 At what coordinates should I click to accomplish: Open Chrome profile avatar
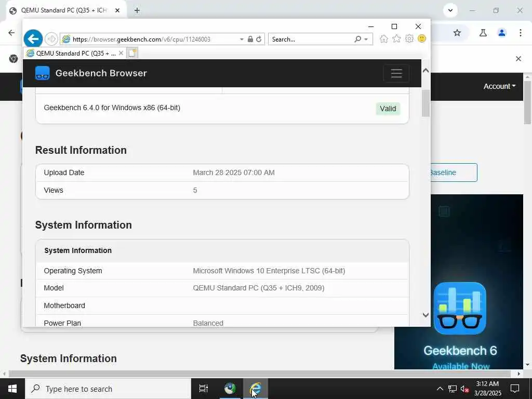click(x=502, y=33)
